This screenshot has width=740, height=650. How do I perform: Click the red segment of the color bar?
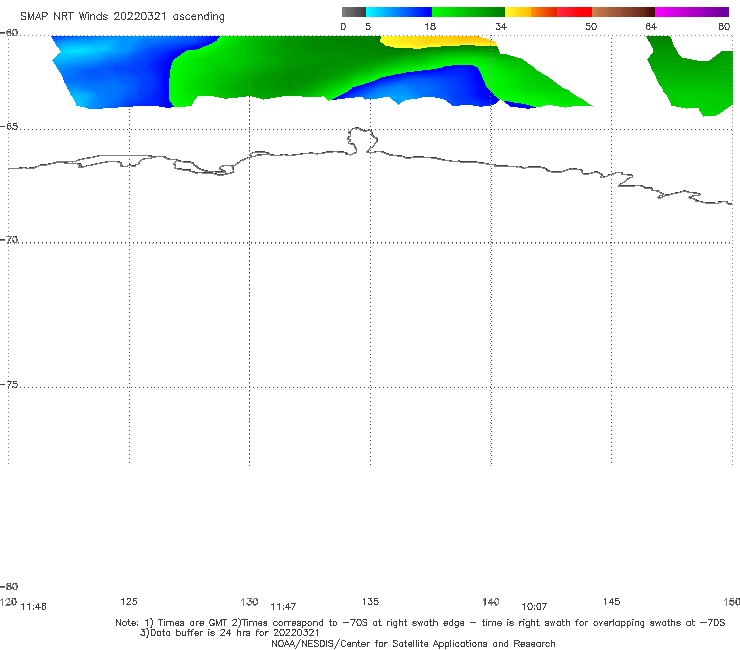click(x=574, y=12)
